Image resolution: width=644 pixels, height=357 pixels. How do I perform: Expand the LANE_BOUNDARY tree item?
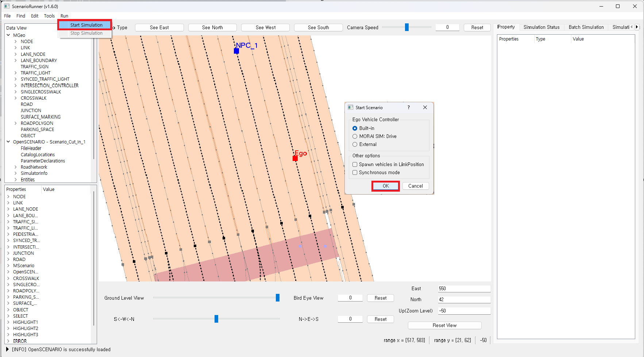pos(16,60)
